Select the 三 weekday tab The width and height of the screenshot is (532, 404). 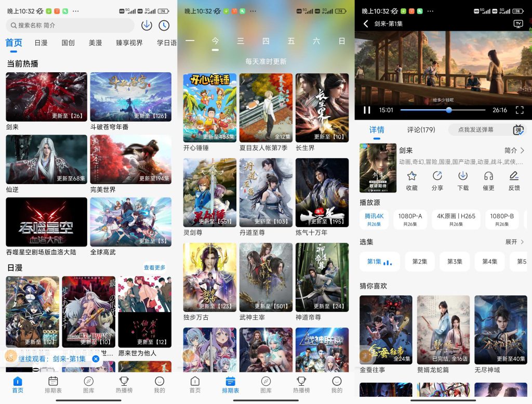tap(241, 41)
